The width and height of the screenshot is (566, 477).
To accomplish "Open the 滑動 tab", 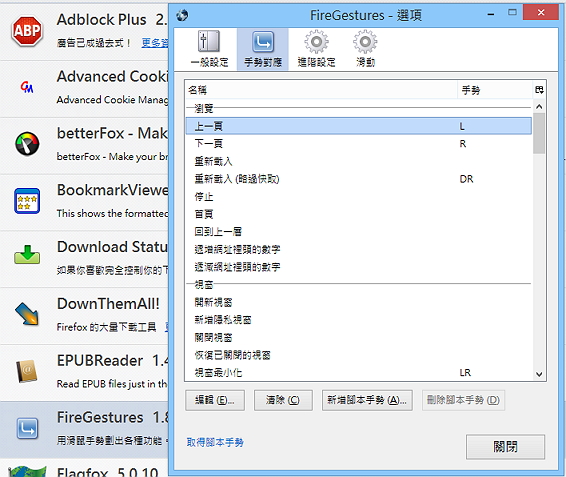I will (365, 49).
